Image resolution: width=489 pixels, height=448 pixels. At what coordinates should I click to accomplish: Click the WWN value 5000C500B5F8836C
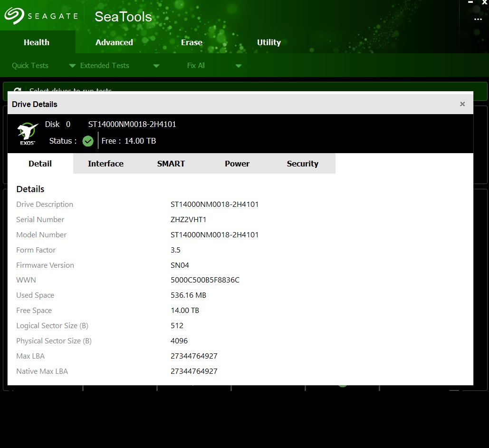205,280
